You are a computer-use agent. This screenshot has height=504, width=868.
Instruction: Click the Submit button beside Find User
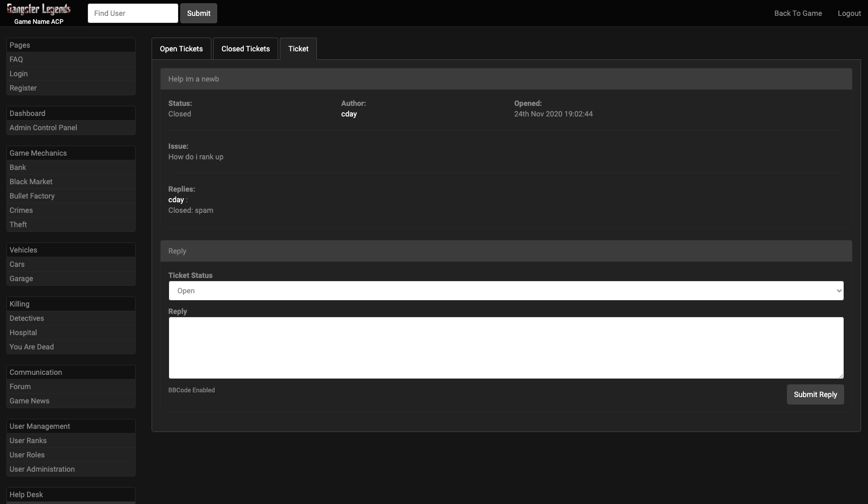click(x=198, y=13)
